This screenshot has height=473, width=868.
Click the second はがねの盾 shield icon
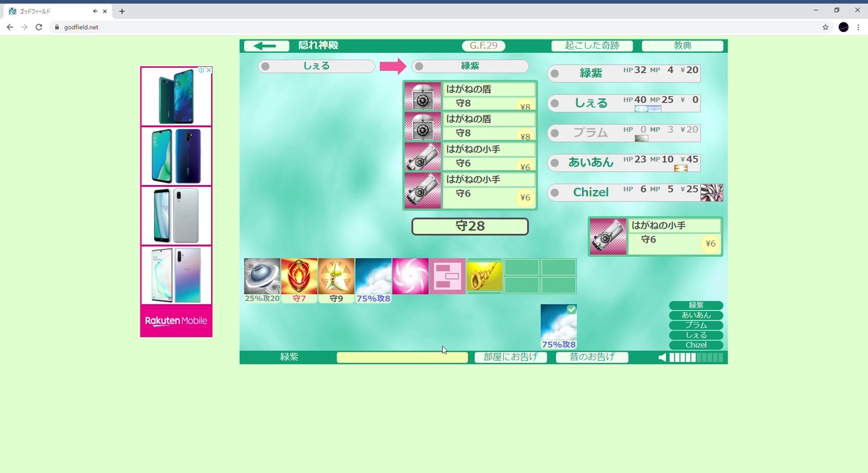[423, 127]
